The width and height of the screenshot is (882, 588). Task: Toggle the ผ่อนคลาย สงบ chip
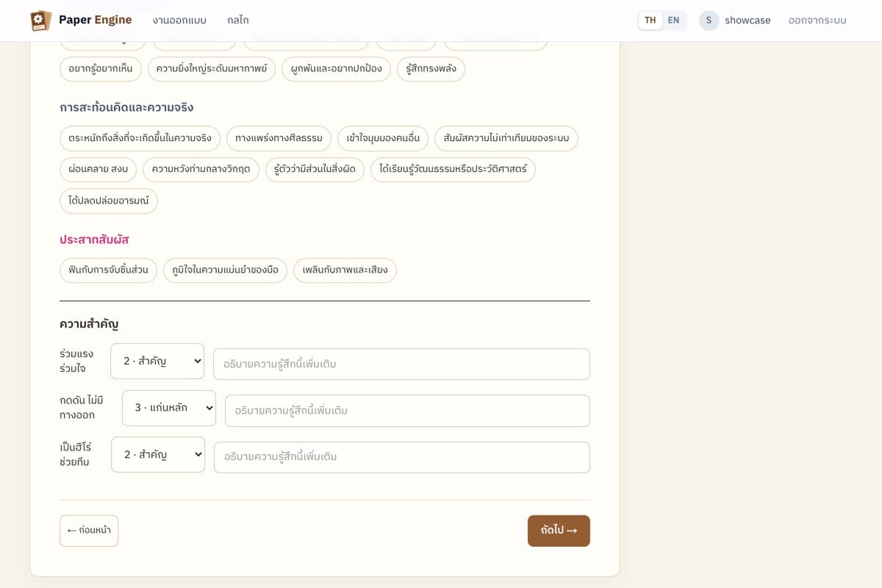[x=98, y=170]
